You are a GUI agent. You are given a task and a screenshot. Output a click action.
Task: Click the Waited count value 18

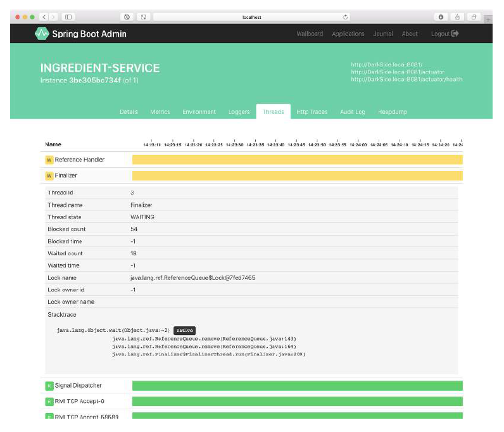pyautogui.click(x=134, y=253)
